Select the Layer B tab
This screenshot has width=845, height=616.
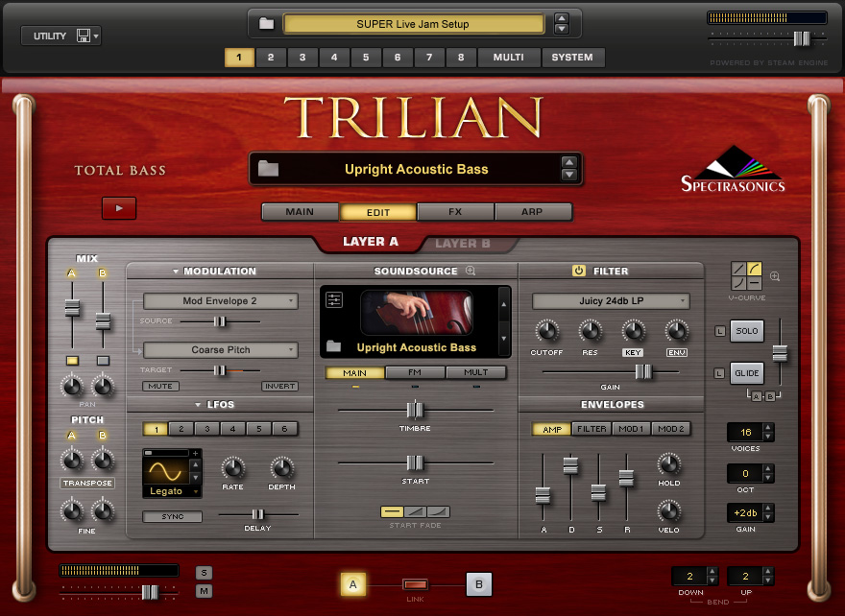[463, 243]
